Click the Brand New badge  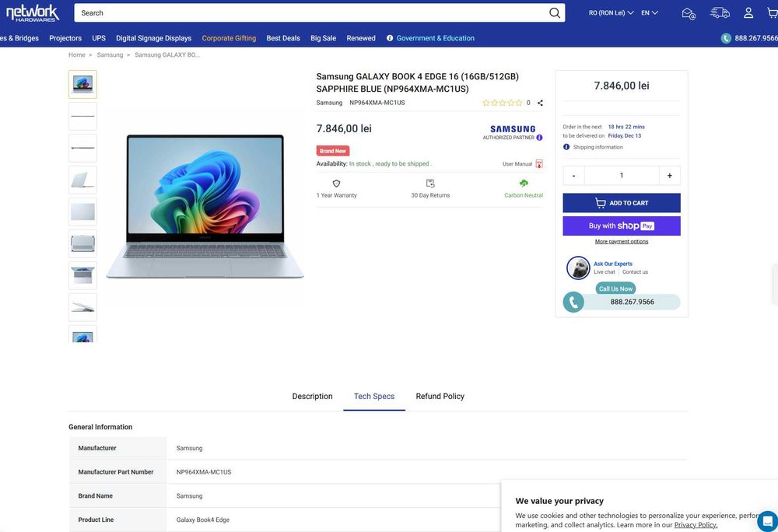pos(332,151)
